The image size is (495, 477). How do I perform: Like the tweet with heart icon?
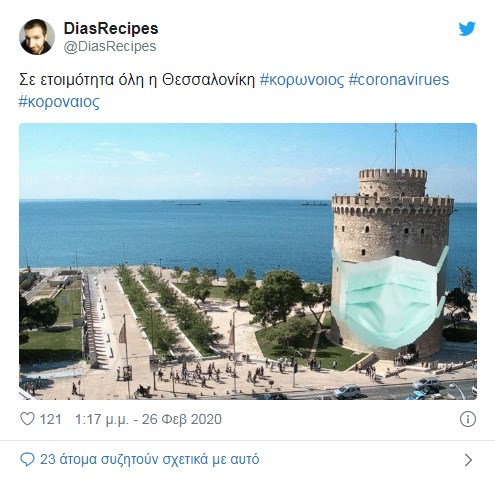click(27, 419)
